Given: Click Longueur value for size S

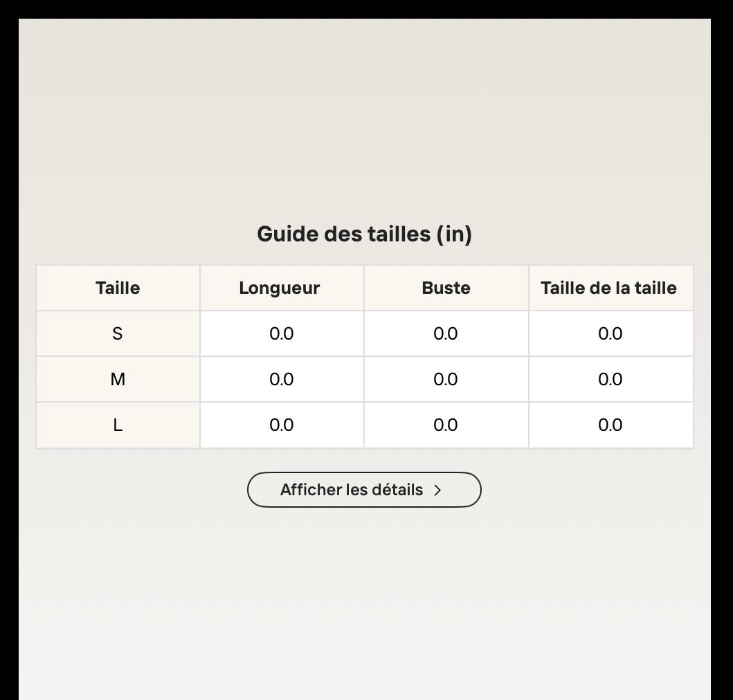Looking at the screenshot, I should (282, 333).
